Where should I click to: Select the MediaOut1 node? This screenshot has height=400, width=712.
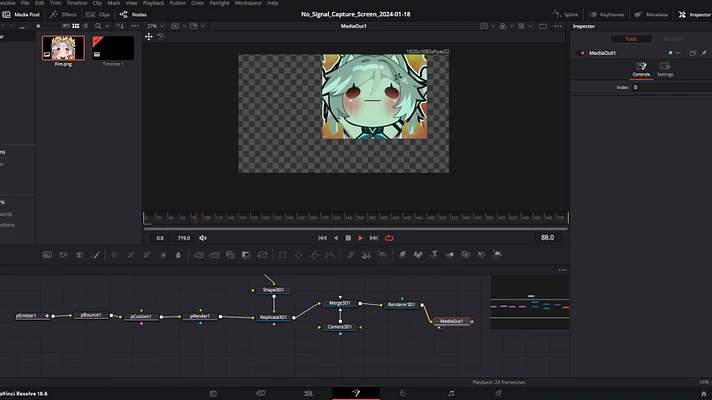point(452,321)
